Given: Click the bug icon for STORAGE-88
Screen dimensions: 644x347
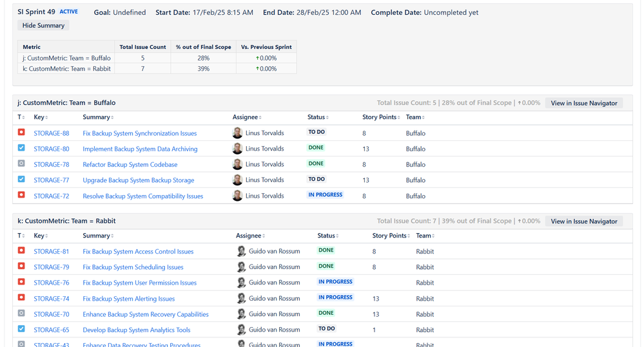Looking at the screenshot, I should point(21,133).
